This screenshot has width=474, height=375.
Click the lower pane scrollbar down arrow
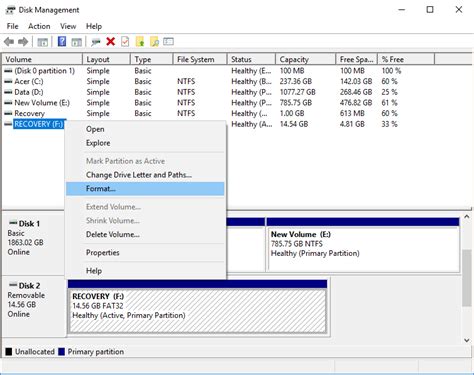tap(467, 340)
